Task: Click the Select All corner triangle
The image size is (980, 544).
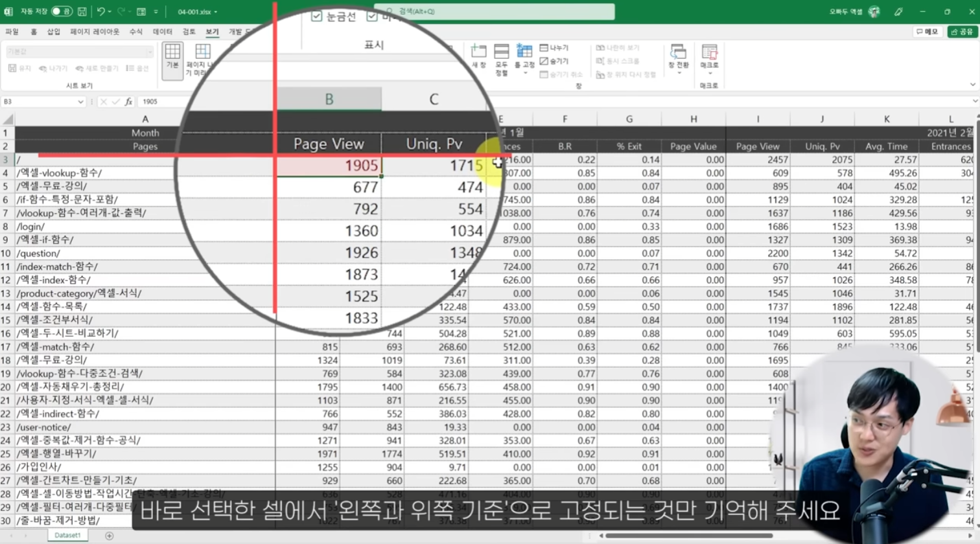Action: pos(8,119)
